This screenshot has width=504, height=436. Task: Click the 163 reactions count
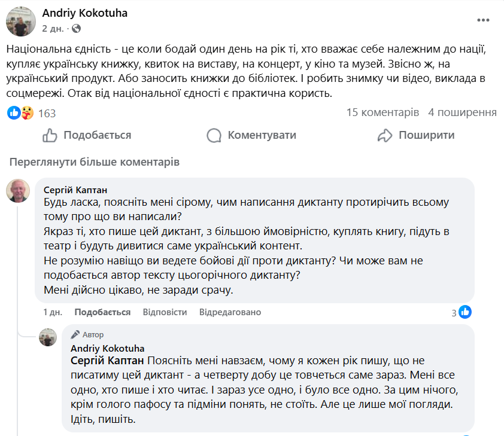coord(47,113)
